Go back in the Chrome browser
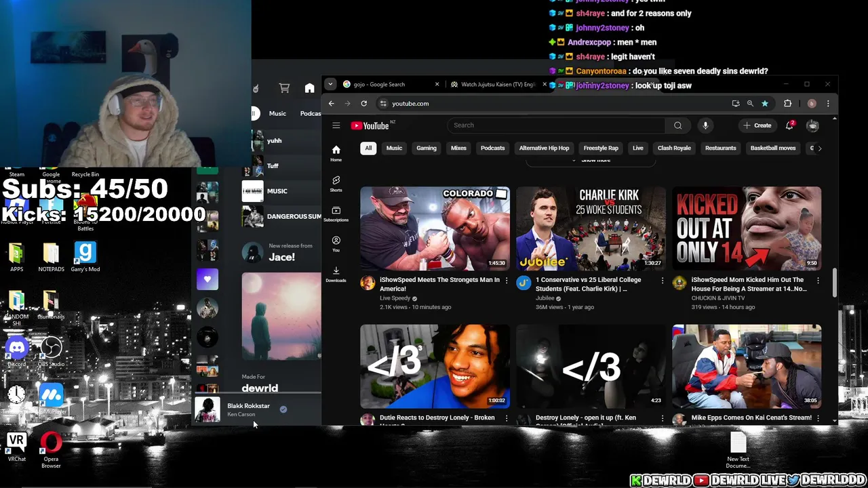Viewport: 868px width, 488px height. pos(331,104)
